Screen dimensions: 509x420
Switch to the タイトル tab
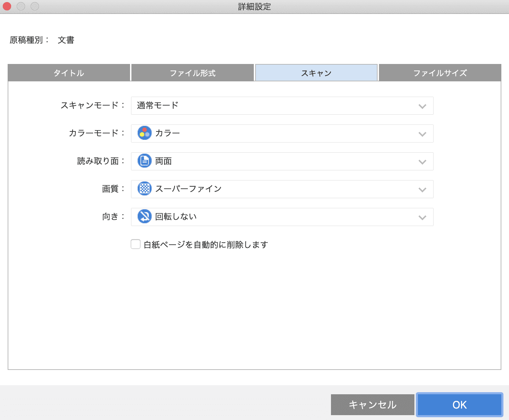(x=69, y=73)
